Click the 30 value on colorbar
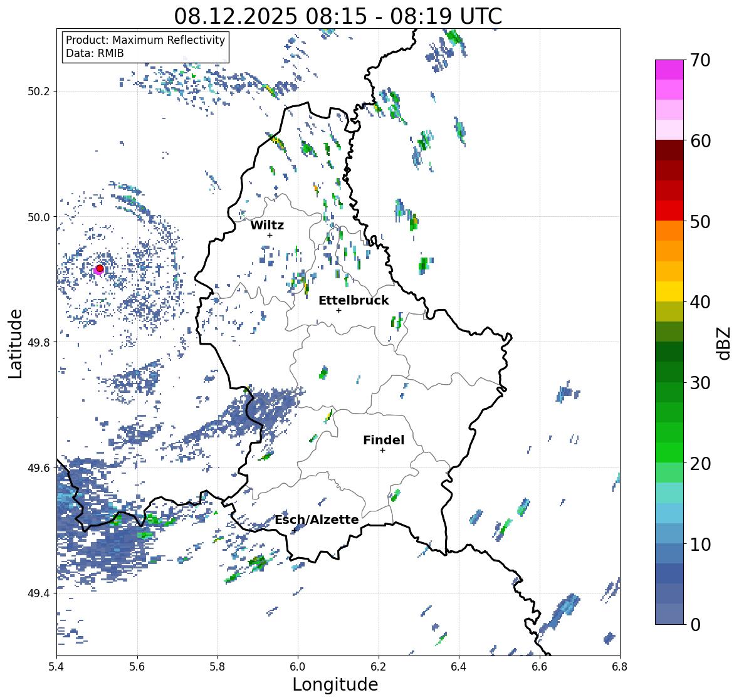Screen dimensions: 739x700 [700, 382]
